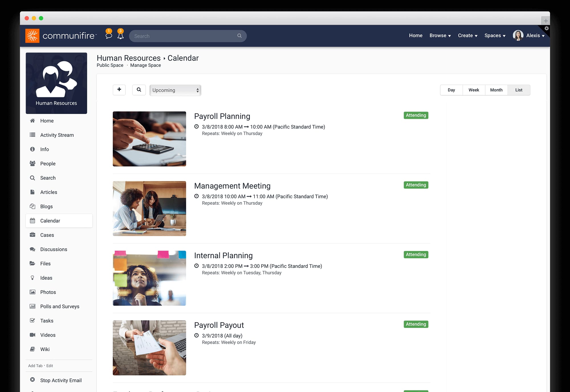The image size is (570, 392).
Task: Click the Human Resources breadcrumb link
Action: point(129,58)
